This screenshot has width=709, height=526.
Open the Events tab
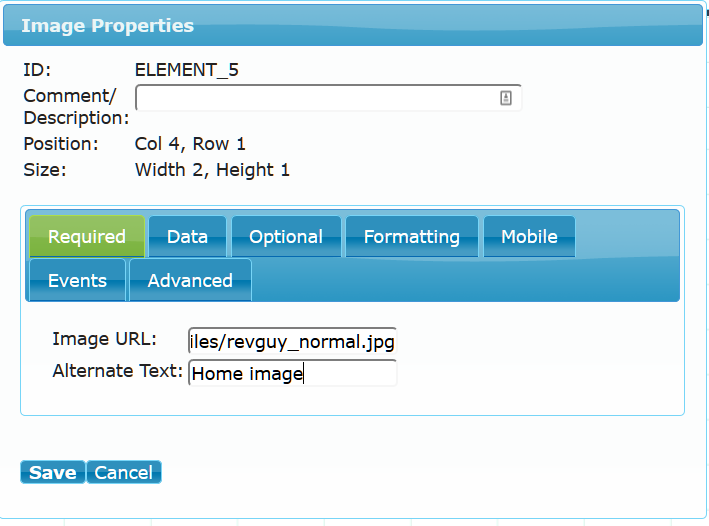(x=77, y=280)
